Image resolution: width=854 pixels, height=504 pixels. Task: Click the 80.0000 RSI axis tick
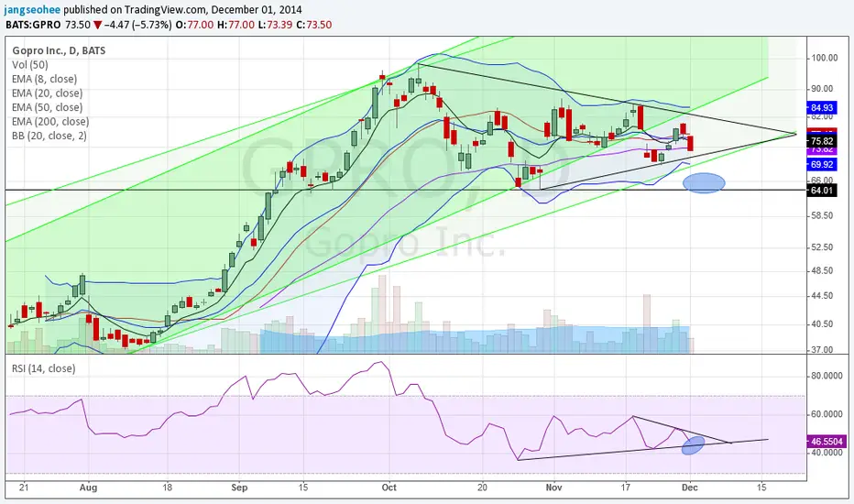point(827,376)
